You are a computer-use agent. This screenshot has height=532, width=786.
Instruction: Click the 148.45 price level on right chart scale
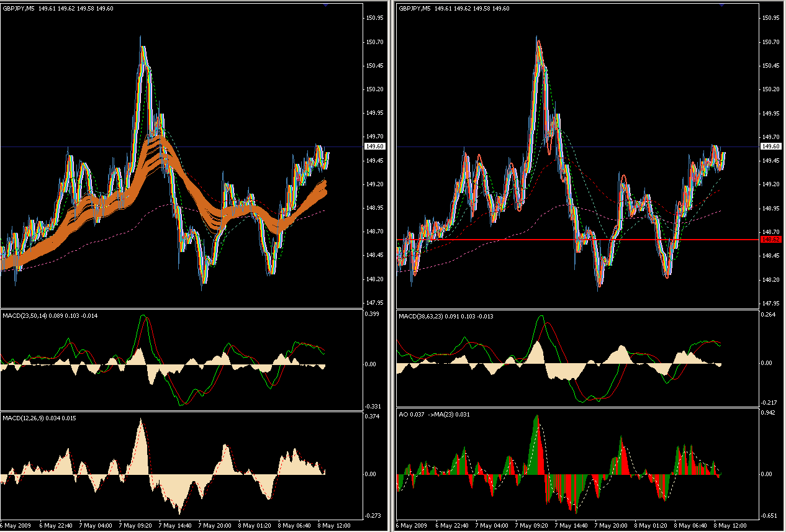pyautogui.click(x=771, y=256)
